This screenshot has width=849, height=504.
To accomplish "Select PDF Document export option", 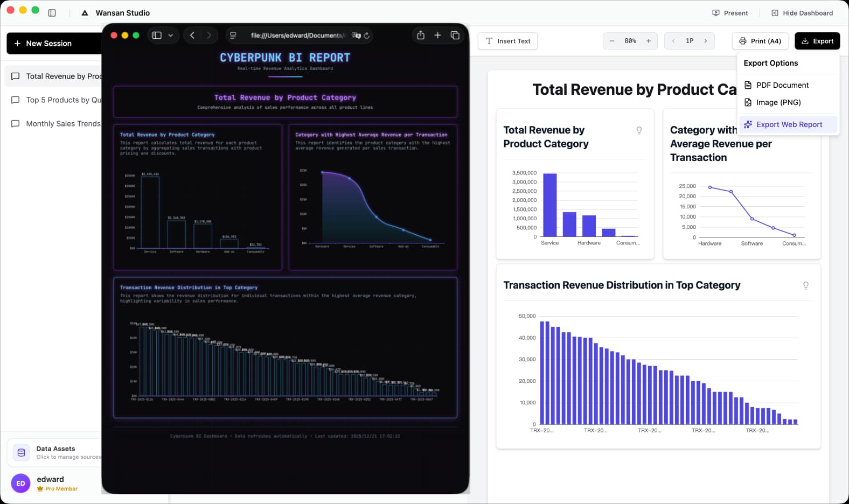I will [x=782, y=85].
